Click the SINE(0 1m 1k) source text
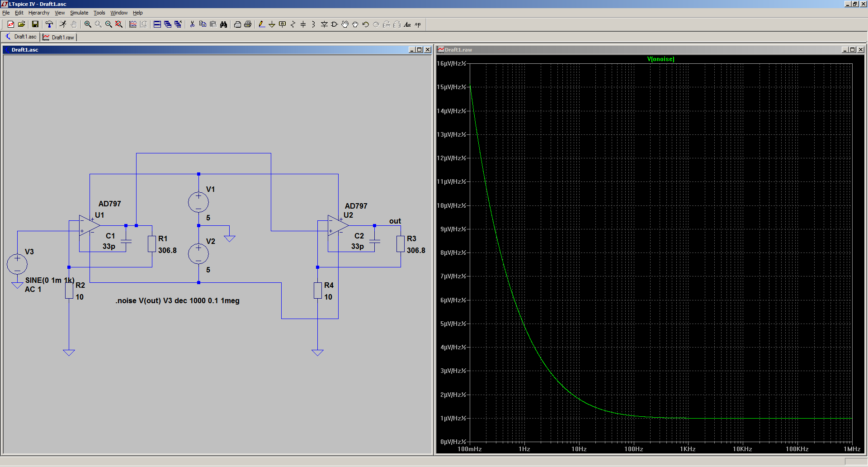Image resolution: width=868 pixels, height=467 pixels. (50, 280)
